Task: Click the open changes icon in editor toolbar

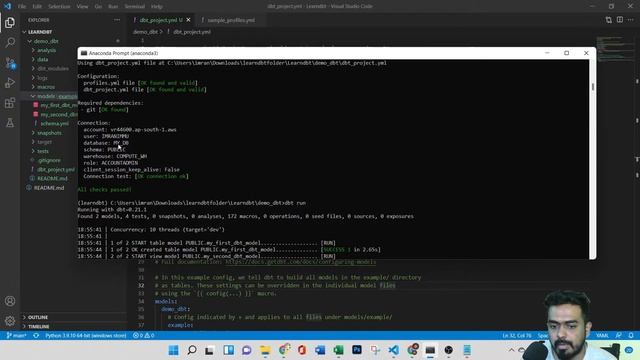Action: click(x=609, y=20)
